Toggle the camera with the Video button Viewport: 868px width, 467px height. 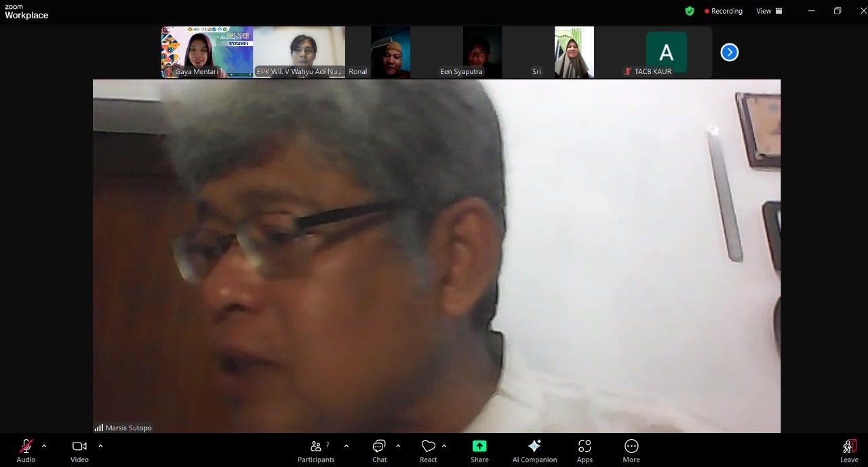tap(79, 450)
